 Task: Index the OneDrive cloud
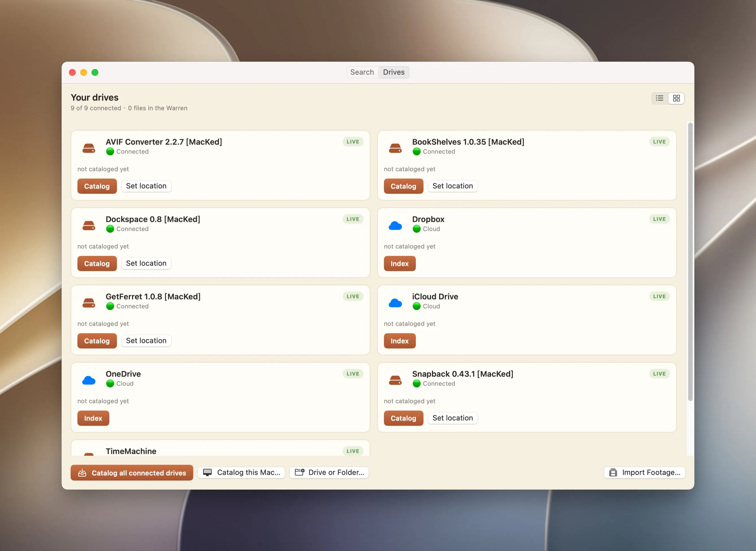click(93, 418)
